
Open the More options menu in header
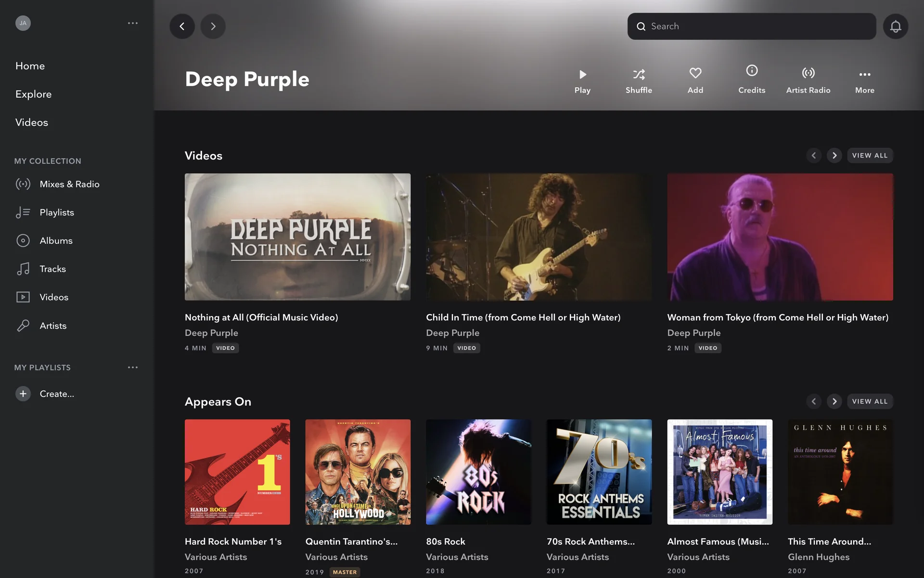tap(864, 75)
